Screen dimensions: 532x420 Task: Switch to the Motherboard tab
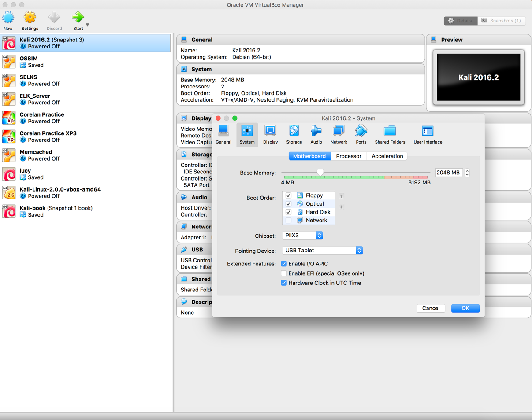point(309,156)
